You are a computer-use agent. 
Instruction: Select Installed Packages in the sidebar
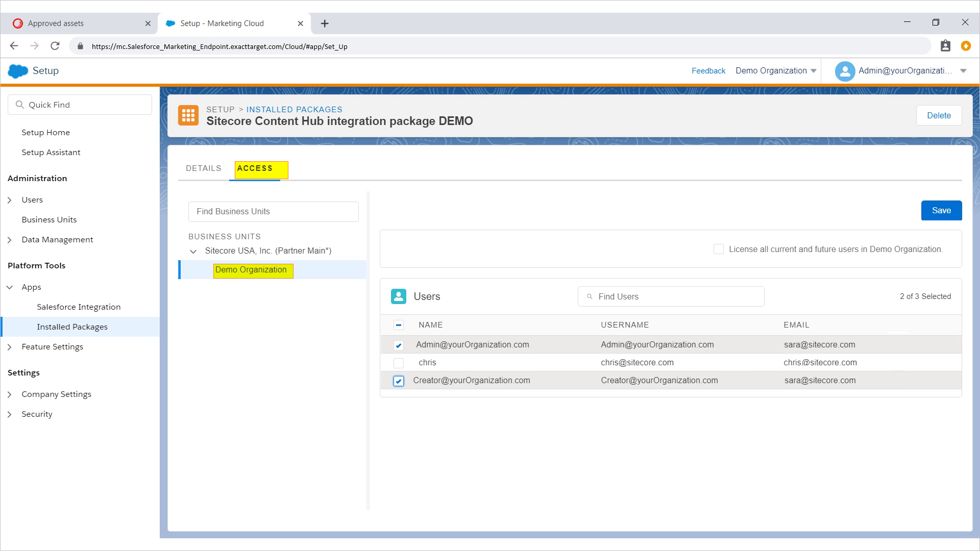pyautogui.click(x=81, y=327)
